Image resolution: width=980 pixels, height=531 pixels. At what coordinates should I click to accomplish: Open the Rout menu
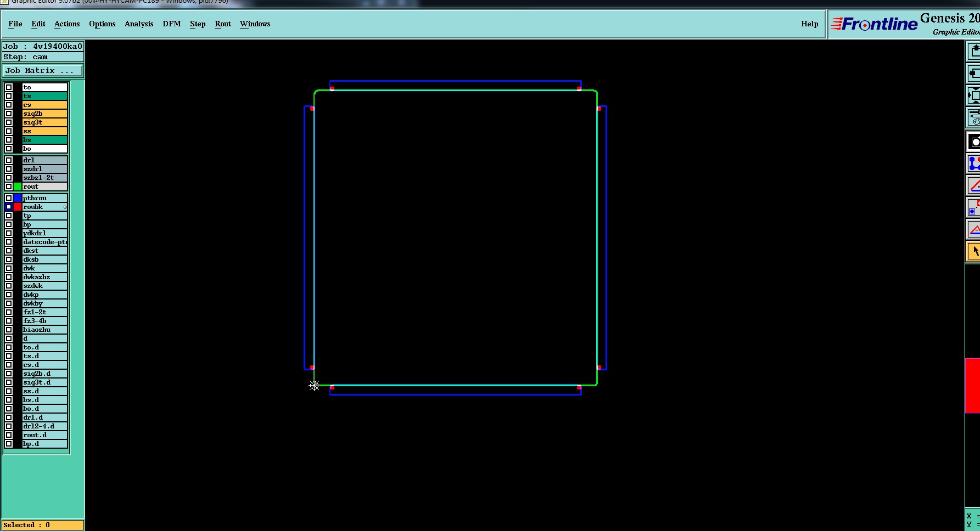[x=223, y=24]
